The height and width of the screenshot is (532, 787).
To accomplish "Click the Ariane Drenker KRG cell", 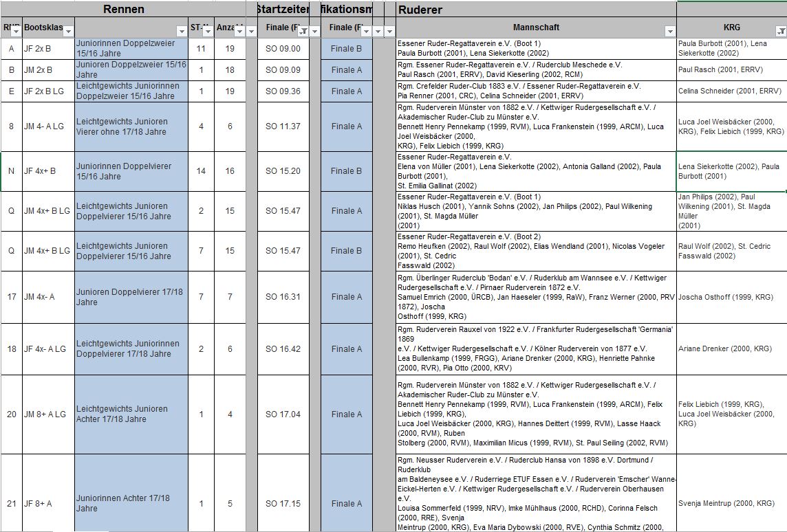I will coord(731,349).
